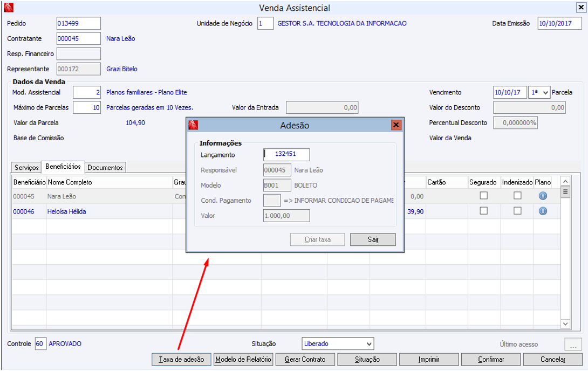Tick Indenizado checkbox for Heloísa Hélida
This screenshot has height=371, width=588.
(517, 211)
